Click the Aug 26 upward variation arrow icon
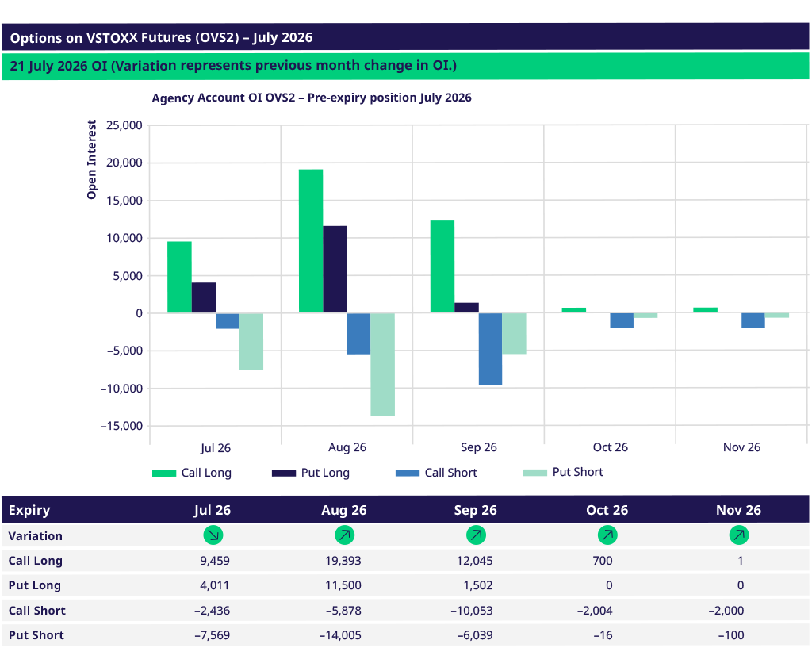The width and height of the screenshot is (812, 667). pyautogui.click(x=344, y=535)
